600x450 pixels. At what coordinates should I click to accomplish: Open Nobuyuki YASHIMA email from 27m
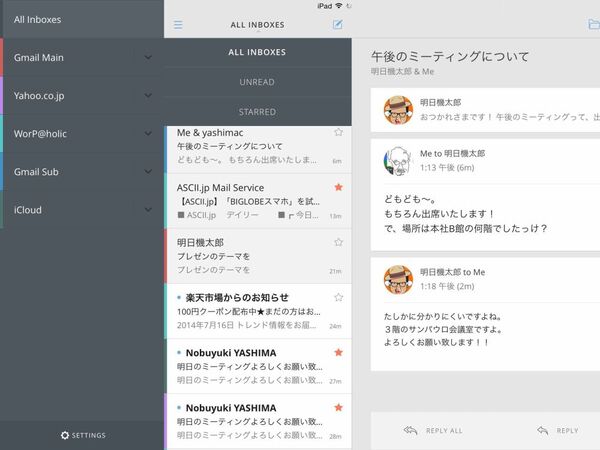pyautogui.click(x=258, y=367)
